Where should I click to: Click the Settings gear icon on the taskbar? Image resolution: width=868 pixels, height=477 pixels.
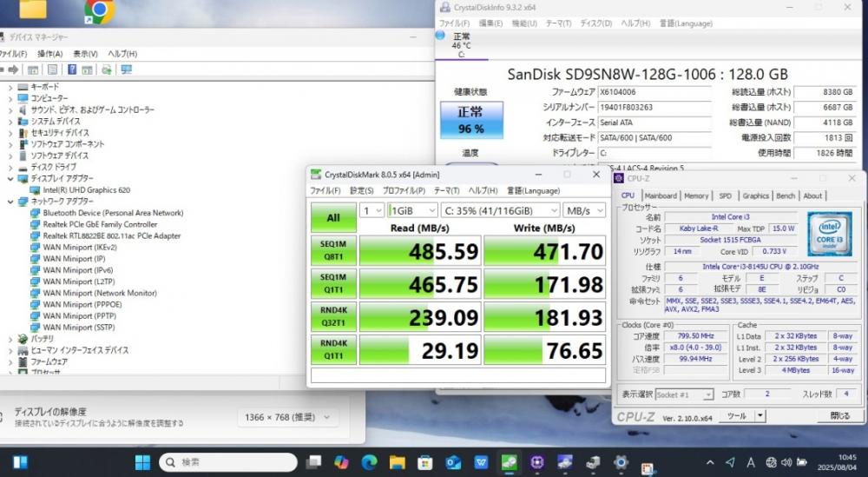point(621,462)
